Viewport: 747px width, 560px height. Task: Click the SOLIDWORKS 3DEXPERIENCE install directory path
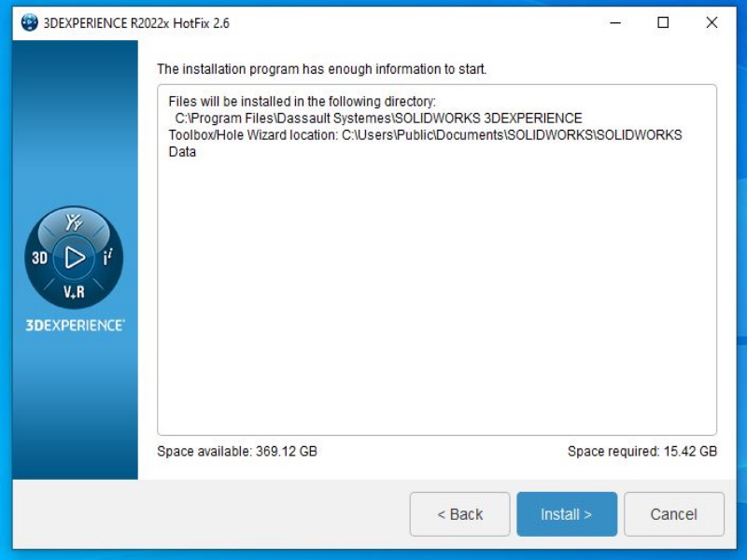coord(378,119)
